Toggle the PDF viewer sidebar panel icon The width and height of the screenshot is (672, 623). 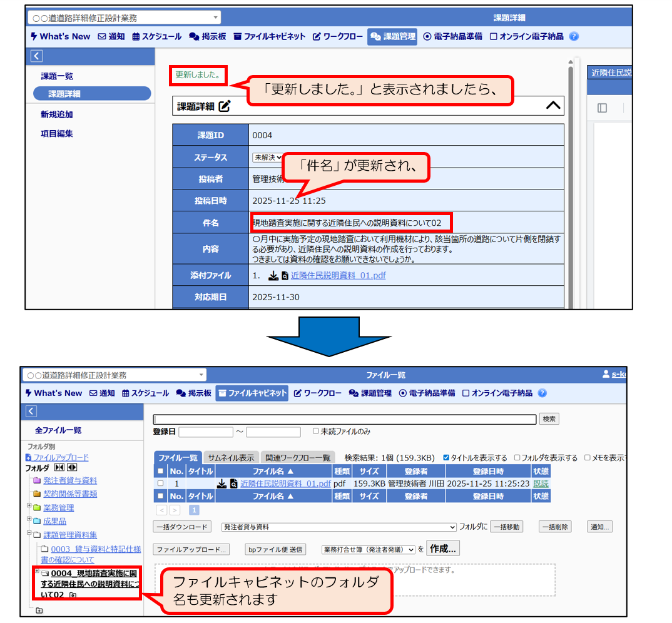point(602,108)
